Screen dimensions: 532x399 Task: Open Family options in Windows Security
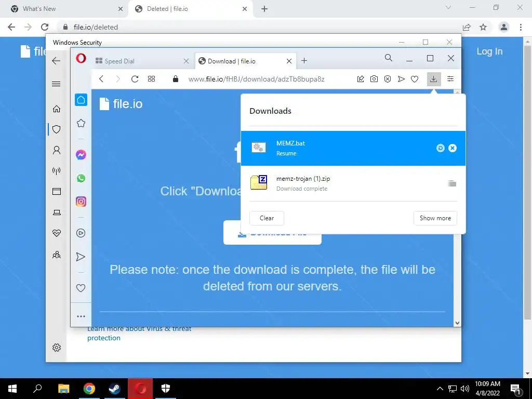[x=56, y=255]
